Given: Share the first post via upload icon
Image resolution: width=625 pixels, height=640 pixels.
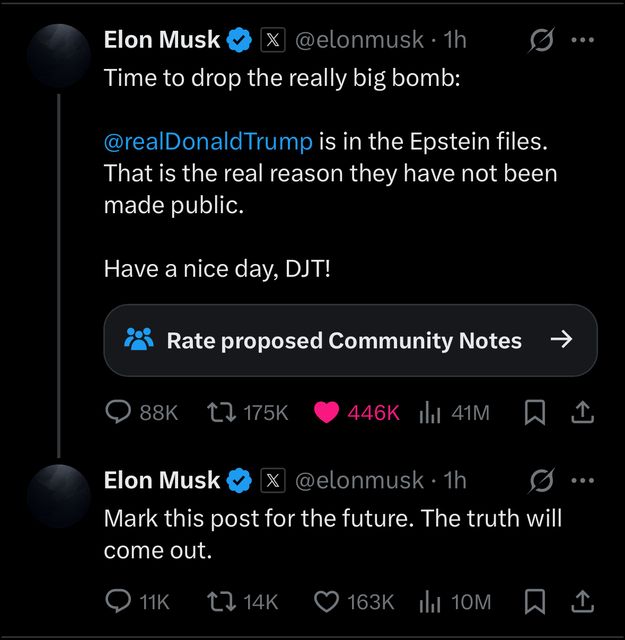Looking at the screenshot, I should [583, 412].
